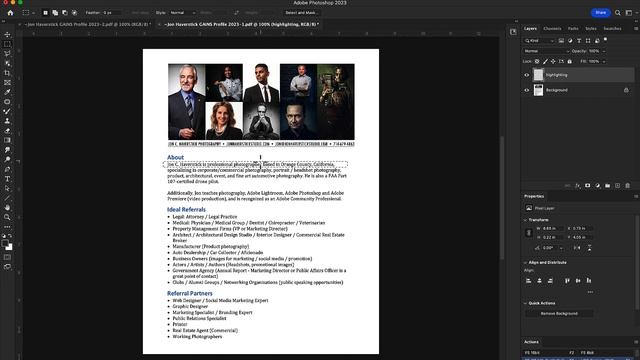Select the Eyedropper tool

[7, 92]
